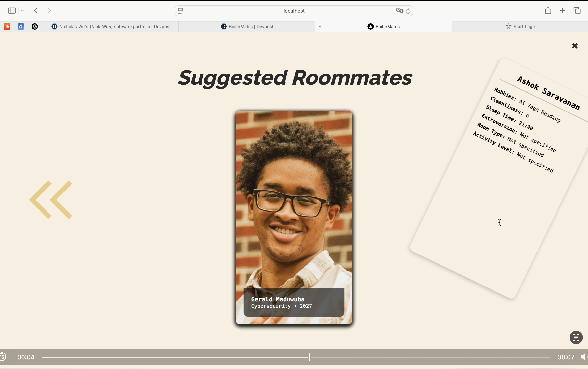The width and height of the screenshot is (588, 369).
Task: Click the browser forward arrow
Action: pyautogui.click(x=49, y=11)
